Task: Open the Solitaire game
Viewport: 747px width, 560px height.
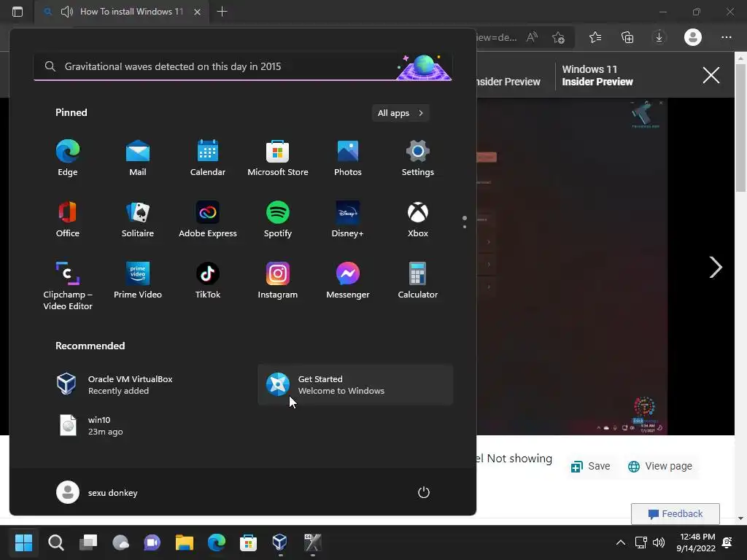Action: point(138,219)
